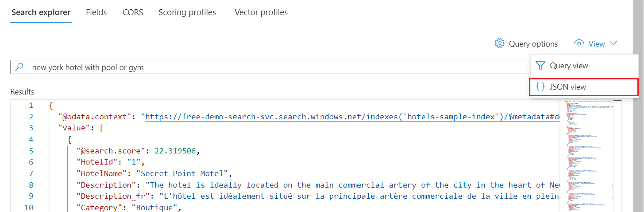Go to Scoring profiles tab
This screenshot has width=644, height=212.
[x=187, y=12]
